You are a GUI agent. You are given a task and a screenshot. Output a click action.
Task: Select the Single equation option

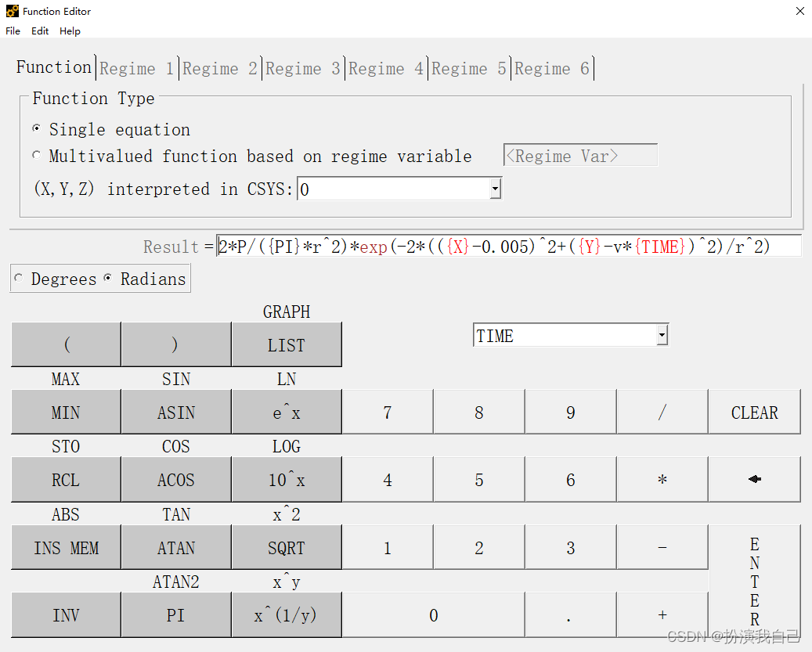[x=37, y=129]
